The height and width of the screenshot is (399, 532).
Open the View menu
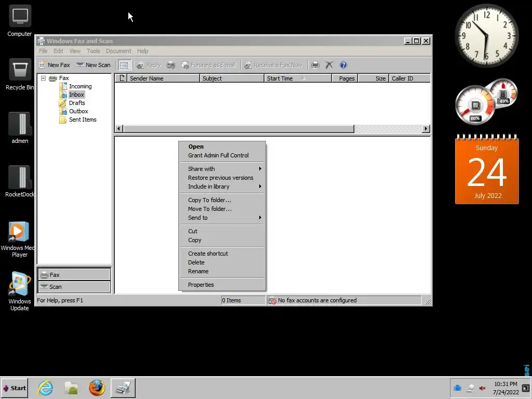tap(75, 51)
